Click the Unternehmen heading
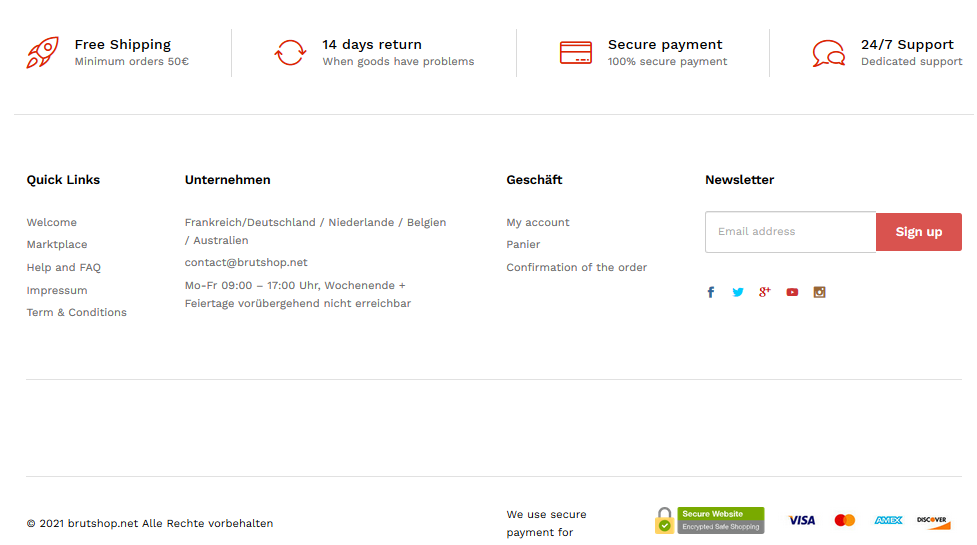The image size is (977, 545). 227,180
